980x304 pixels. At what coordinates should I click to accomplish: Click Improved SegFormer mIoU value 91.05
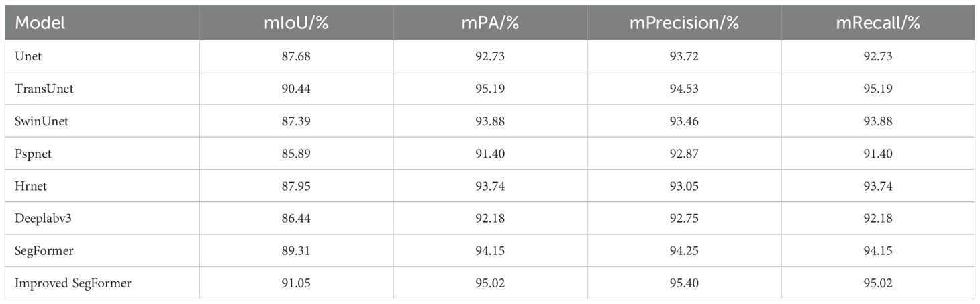296,283
